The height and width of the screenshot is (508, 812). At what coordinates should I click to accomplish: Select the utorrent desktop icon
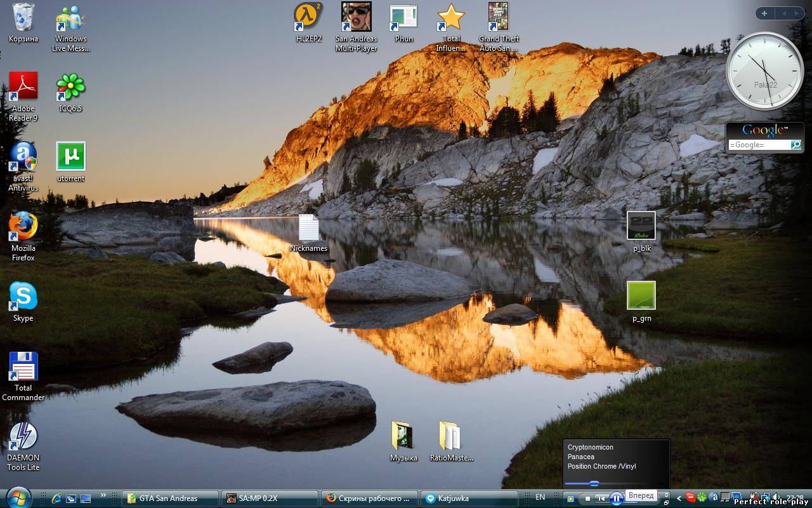click(70, 162)
